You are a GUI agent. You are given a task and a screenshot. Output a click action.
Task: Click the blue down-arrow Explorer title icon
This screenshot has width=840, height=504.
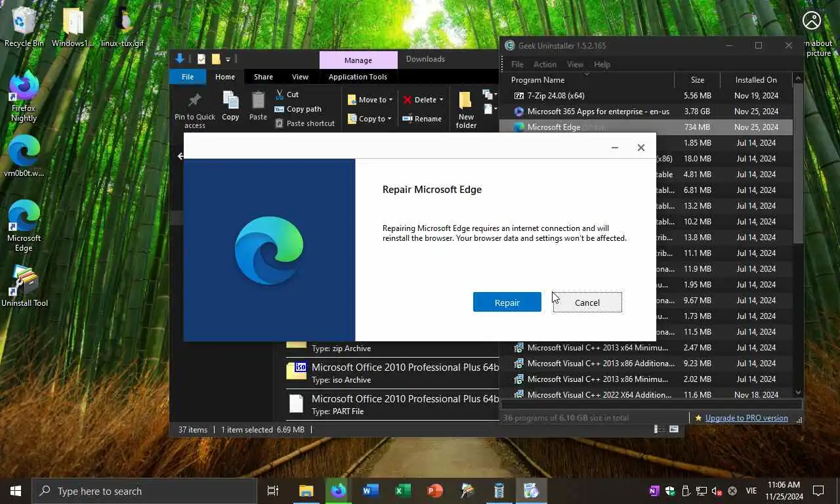(180, 59)
